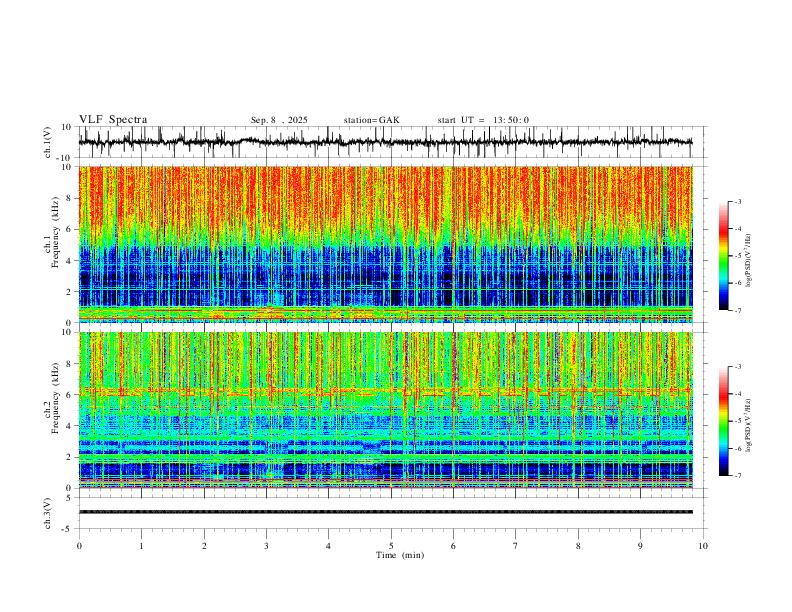792x612 pixels.
Task: Click the "4" tick on the time axis
Action: 329,546
